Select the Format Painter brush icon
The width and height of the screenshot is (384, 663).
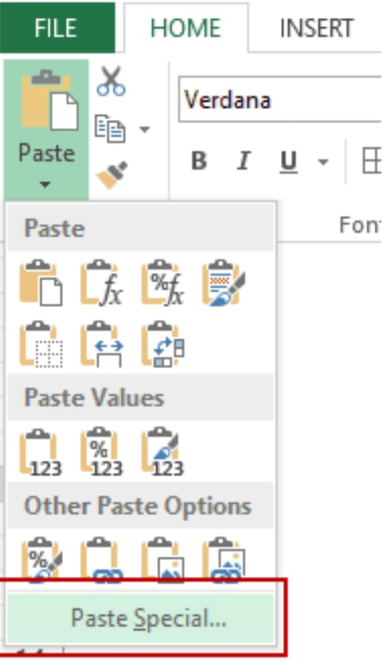(112, 174)
